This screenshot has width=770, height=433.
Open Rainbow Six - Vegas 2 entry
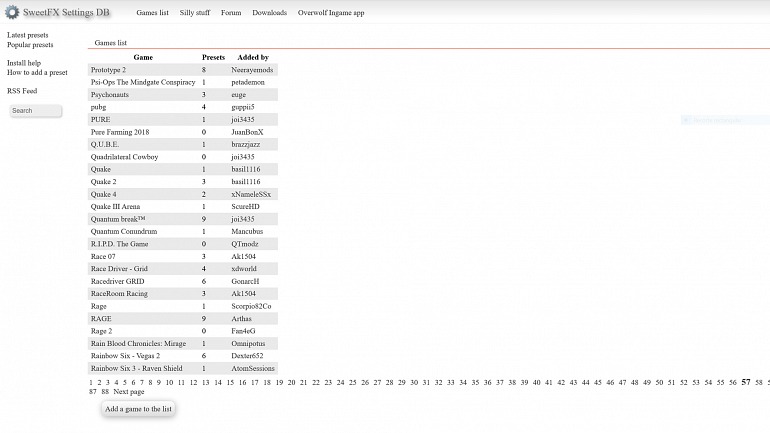(x=125, y=356)
